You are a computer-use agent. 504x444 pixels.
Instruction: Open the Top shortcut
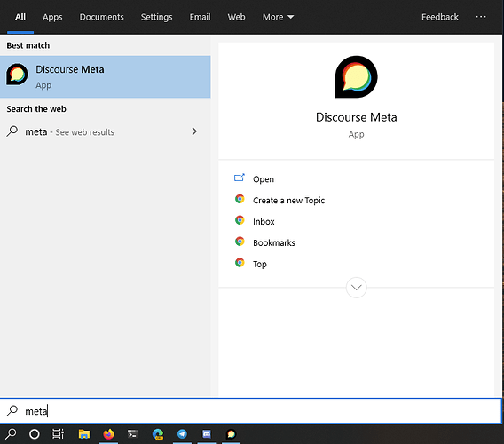[260, 264]
